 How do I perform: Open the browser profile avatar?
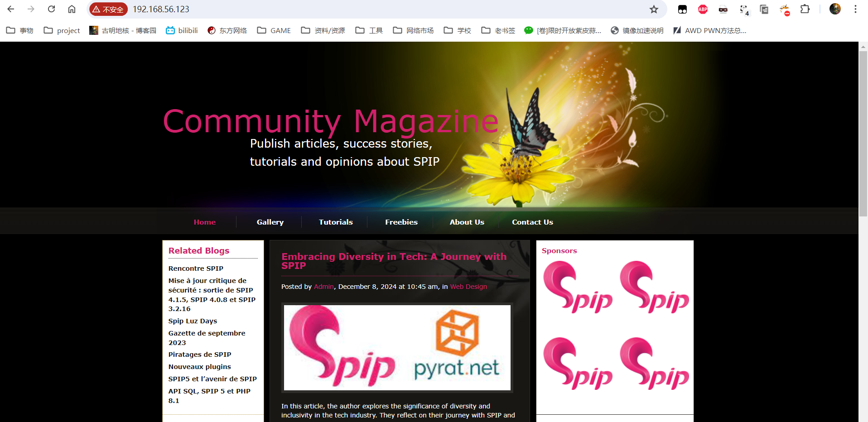pos(835,9)
